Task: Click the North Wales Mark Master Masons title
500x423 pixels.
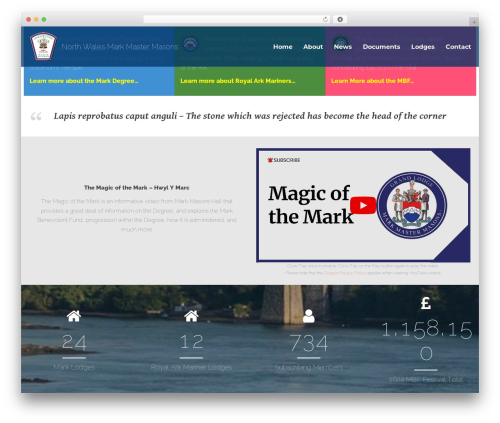Action: 120,47
